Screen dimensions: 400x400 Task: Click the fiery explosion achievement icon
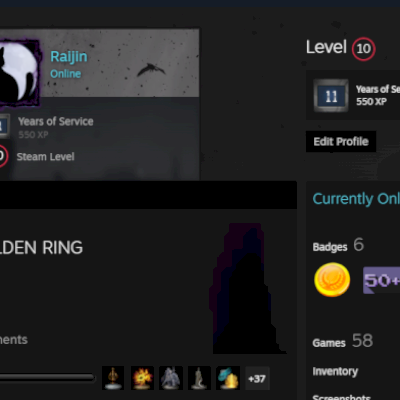[x=142, y=378]
